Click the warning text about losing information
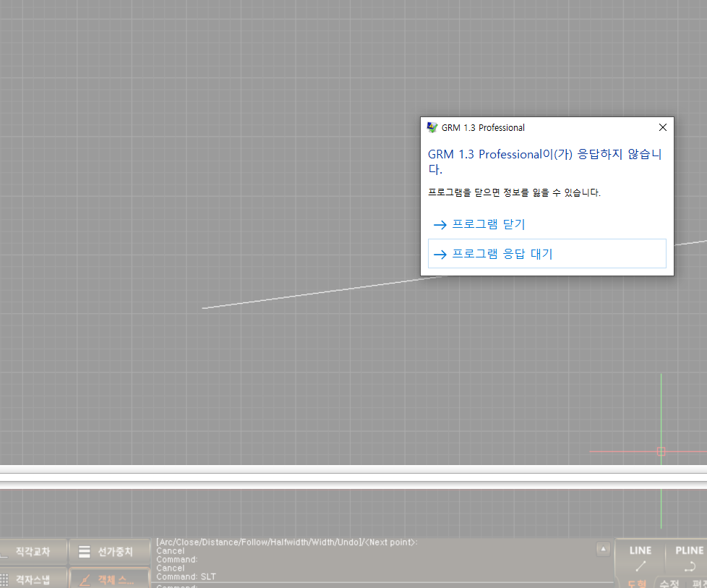The image size is (707, 588). pyautogui.click(x=514, y=192)
